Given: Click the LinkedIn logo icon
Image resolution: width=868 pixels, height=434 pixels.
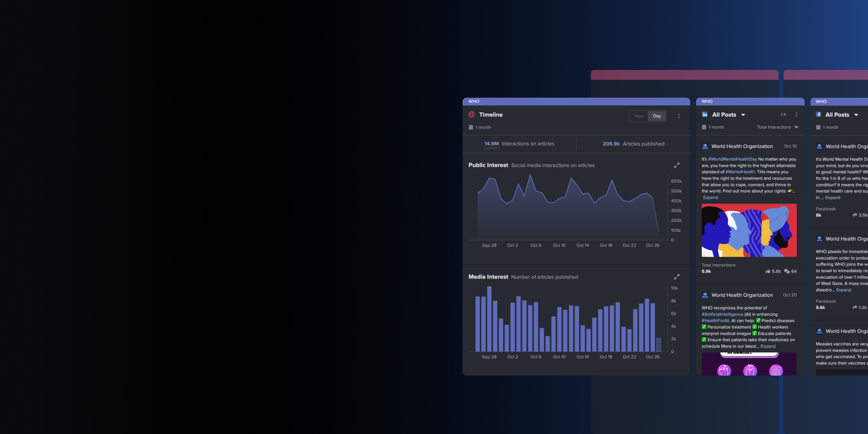Looking at the screenshot, I should pyautogui.click(x=705, y=115).
